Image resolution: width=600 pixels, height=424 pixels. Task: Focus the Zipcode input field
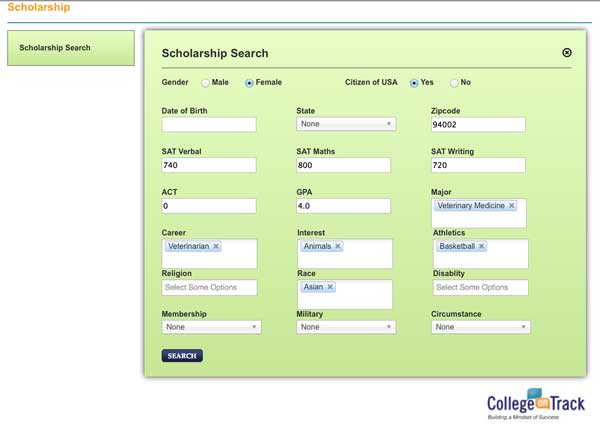pyautogui.click(x=478, y=125)
